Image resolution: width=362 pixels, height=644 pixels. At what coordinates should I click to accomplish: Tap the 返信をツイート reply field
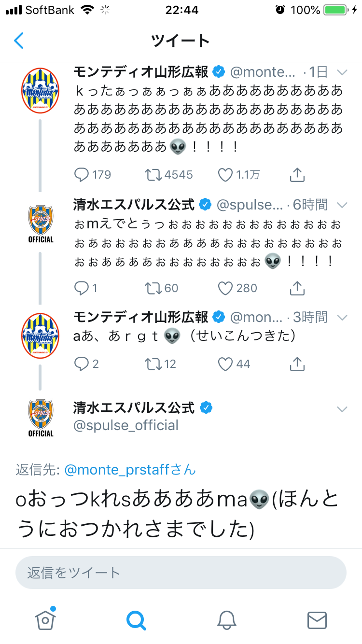(x=181, y=573)
